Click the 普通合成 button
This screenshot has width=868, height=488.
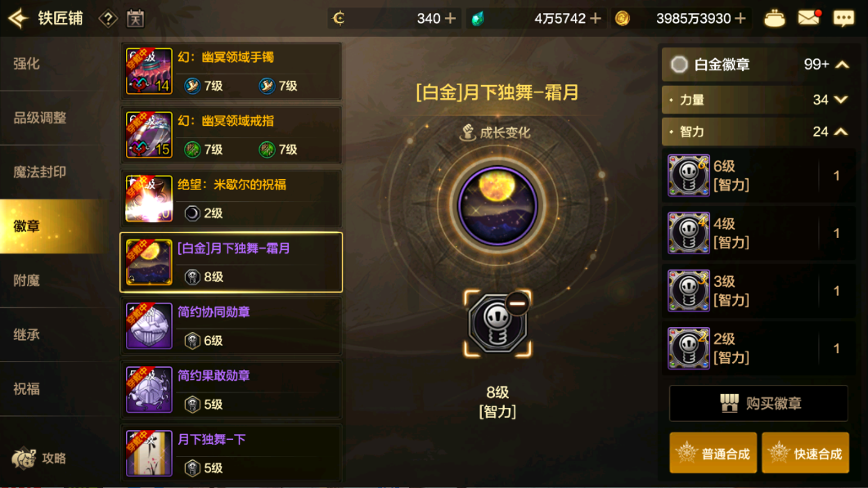[713, 453]
